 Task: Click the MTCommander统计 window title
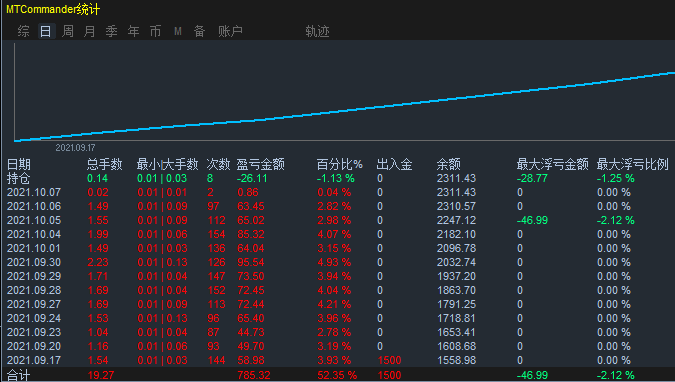click(53, 9)
